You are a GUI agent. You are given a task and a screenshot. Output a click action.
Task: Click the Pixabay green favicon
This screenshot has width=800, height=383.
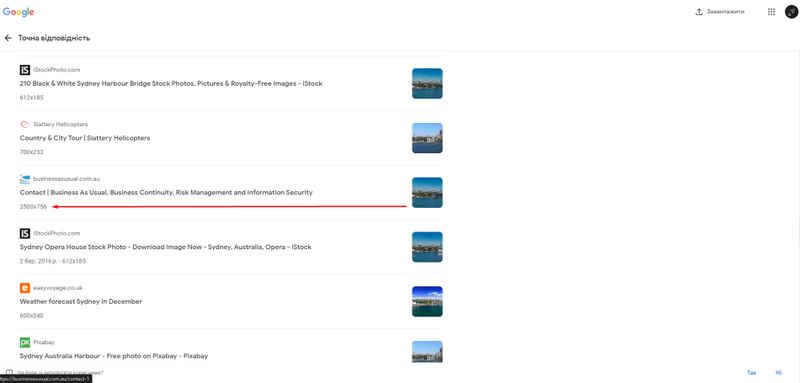pyautogui.click(x=25, y=343)
